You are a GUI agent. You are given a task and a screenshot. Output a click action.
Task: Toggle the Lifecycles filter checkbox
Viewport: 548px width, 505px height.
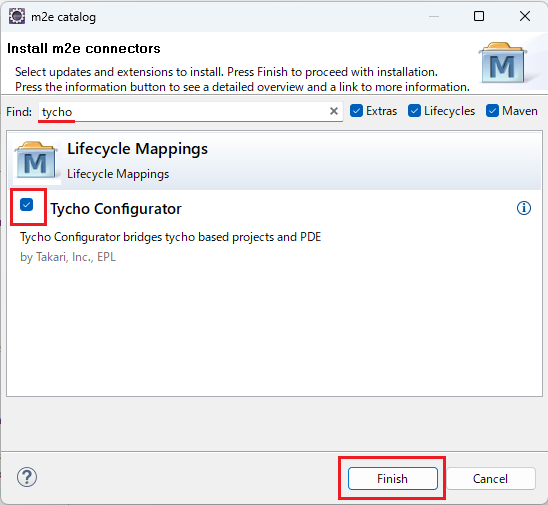click(414, 111)
